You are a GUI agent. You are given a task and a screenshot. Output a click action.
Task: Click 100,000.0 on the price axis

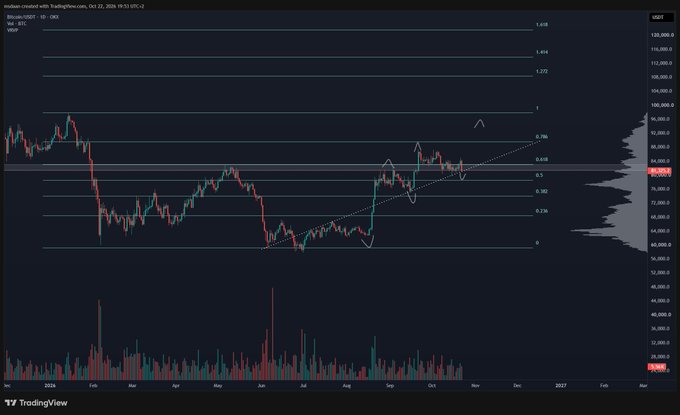[x=662, y=105]
